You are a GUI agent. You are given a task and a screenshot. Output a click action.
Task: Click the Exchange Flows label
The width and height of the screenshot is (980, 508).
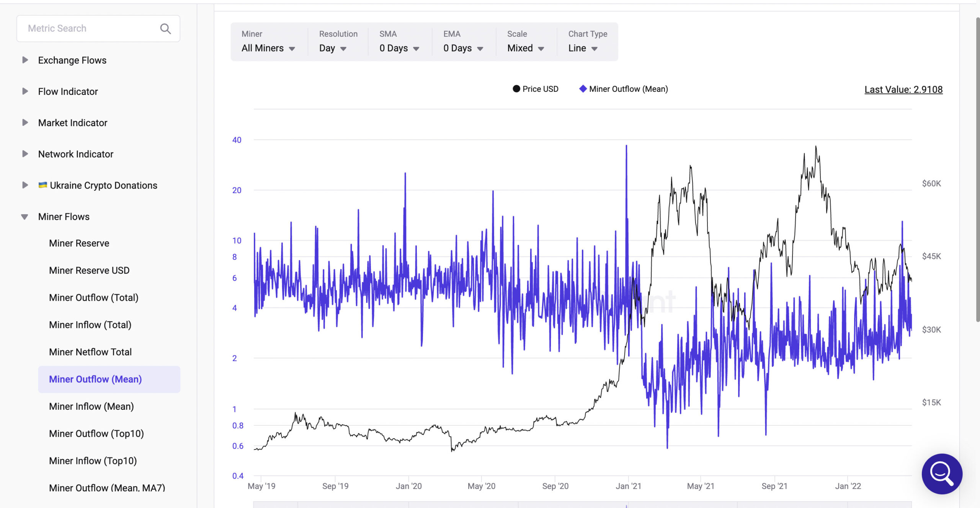point(72,60)
